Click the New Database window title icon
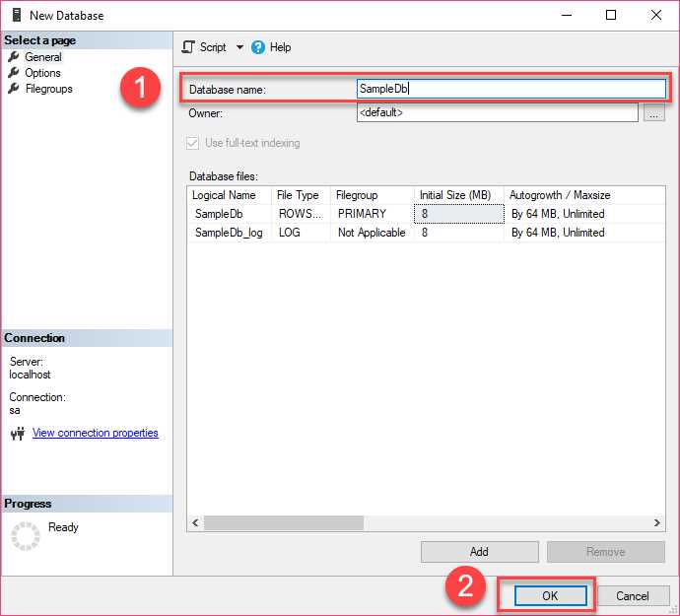The image size is (680, 616). pos(17,15)
